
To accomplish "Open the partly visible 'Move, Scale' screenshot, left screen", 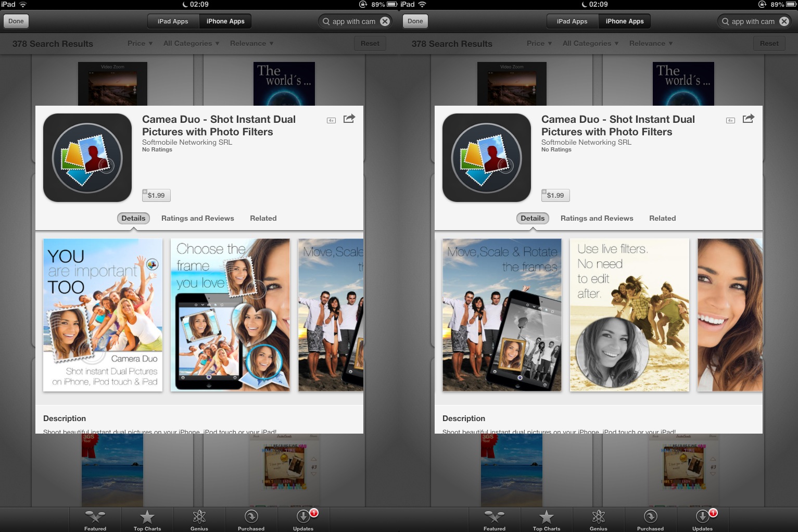I will (331, 315).
